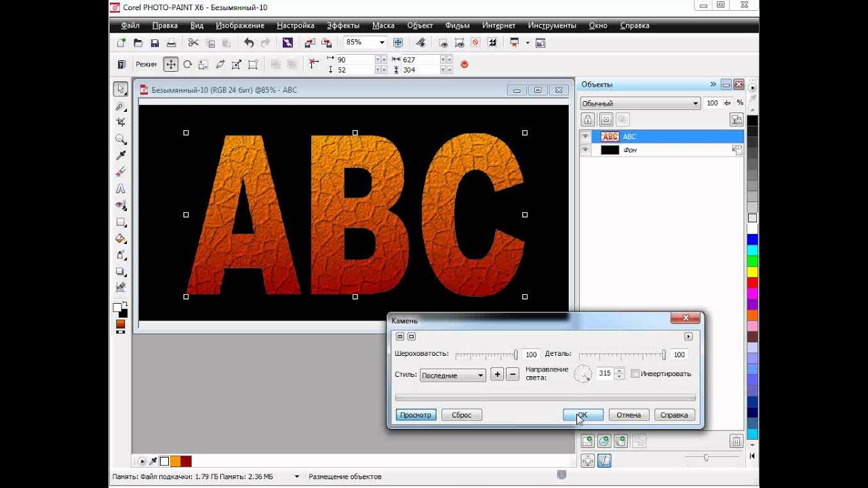Select the Eyedropper tool
The image size is (868, 488).
[121, 156]
